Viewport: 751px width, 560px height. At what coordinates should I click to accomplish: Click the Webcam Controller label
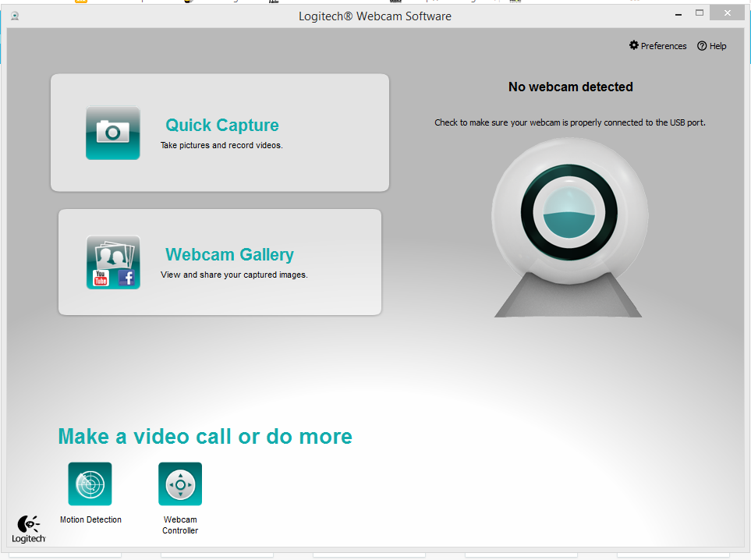click(180, 525)
